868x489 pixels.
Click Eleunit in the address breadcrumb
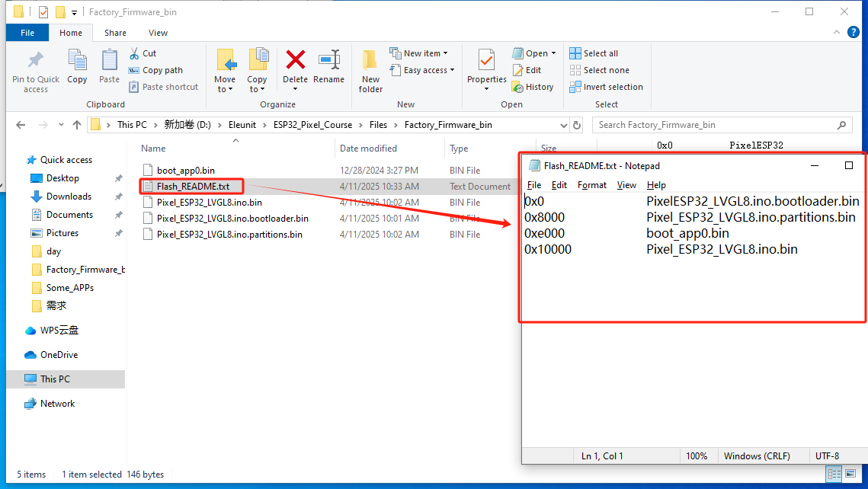coord(242,125)
